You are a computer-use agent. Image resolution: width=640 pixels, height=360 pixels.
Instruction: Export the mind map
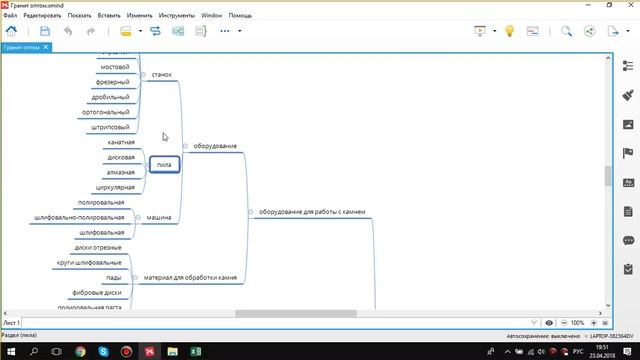613,31
